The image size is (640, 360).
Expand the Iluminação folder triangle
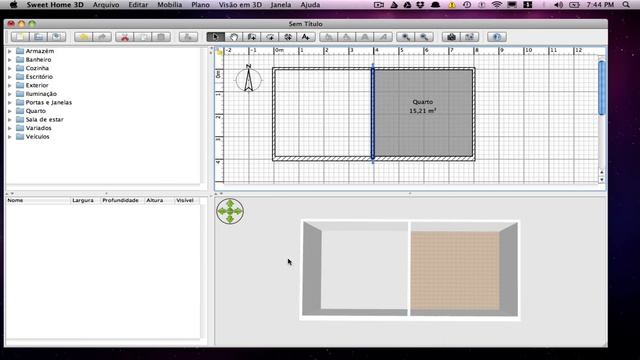[x=10, y=94]
